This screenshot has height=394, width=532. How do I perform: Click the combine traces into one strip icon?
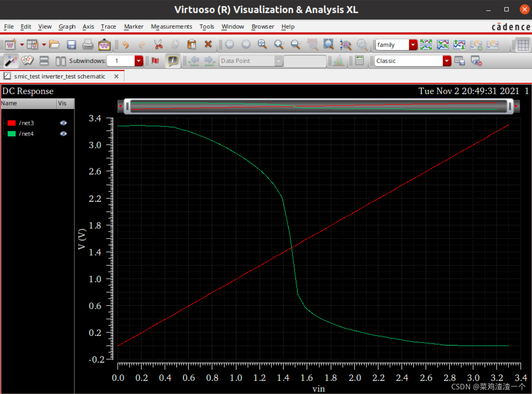tap(443, 45)
